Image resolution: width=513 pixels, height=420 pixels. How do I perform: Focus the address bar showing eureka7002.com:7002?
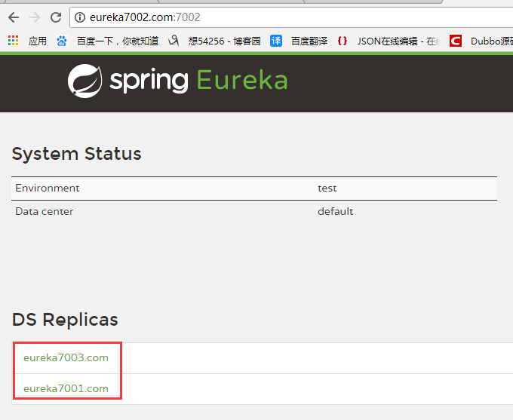[x=291, y=17]
